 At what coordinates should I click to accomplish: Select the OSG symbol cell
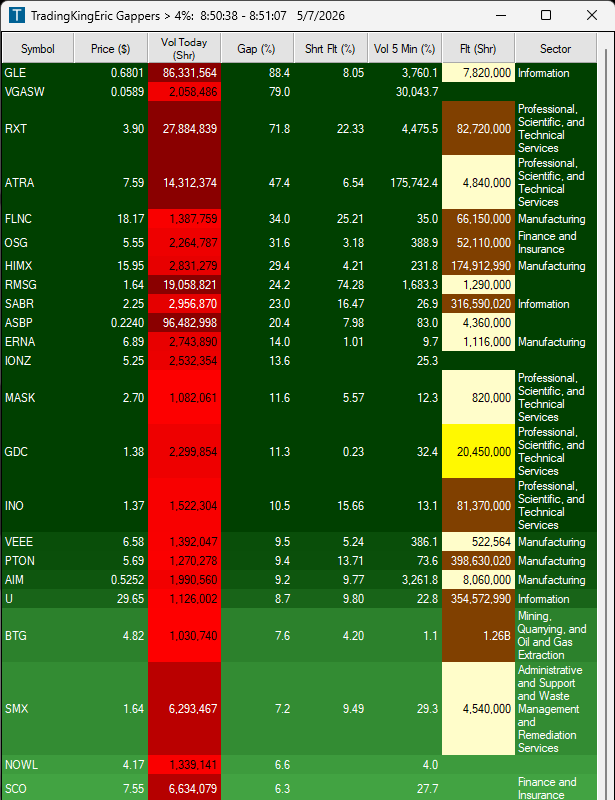(x=38, y=242)
